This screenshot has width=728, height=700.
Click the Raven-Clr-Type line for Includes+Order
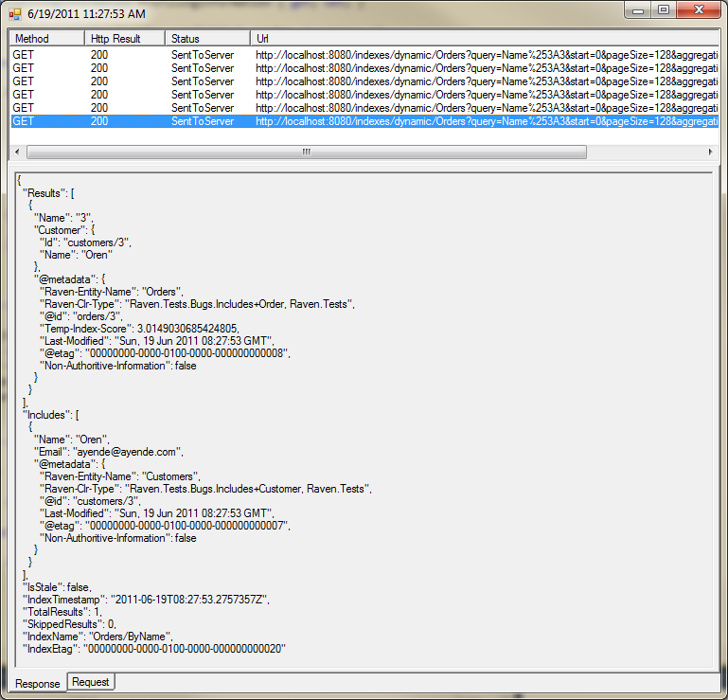tap(197, 304)
